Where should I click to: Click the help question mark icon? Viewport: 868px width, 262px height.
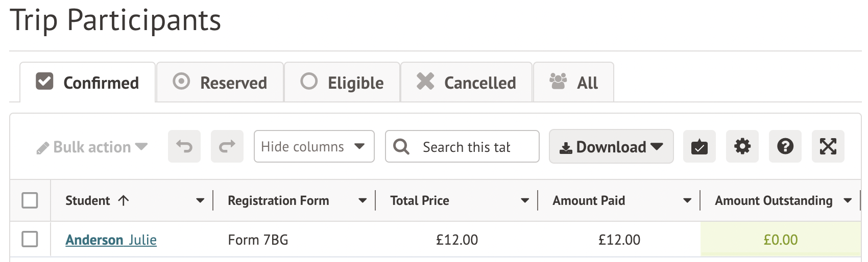tap(785, 147)
